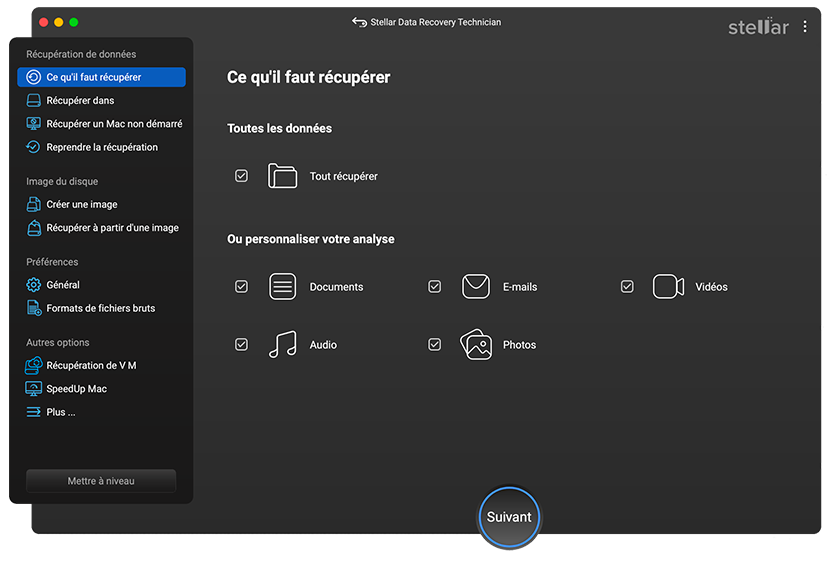The image size is (831, 563).
Task: Click the Tout récupérer folder icon
Action: tap(283, 176)
